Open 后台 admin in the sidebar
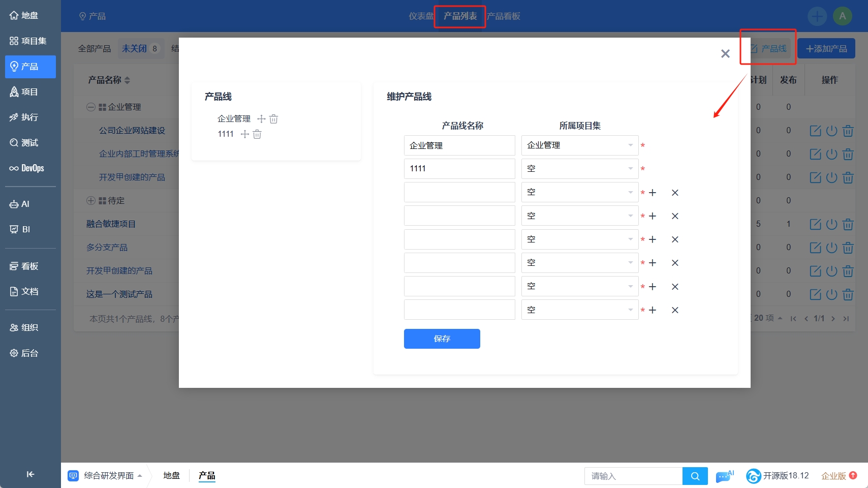 (24, 353)
